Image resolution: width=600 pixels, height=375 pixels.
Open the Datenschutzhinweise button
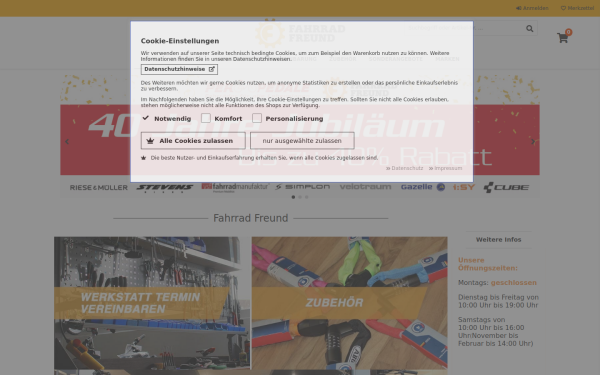pos(179,69)
